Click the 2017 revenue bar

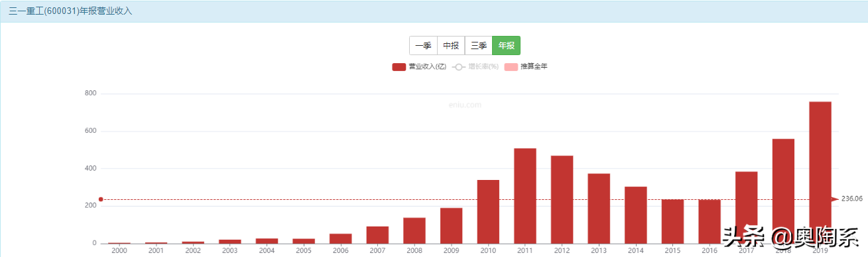pyautogui.click(x=746, y=208)
